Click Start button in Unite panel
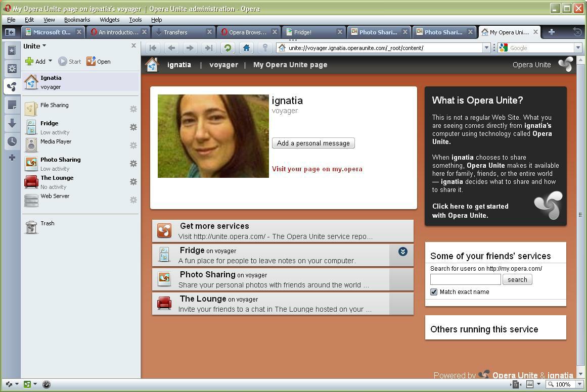The height and width of the screenshot is (392, 587). (70, 61)
